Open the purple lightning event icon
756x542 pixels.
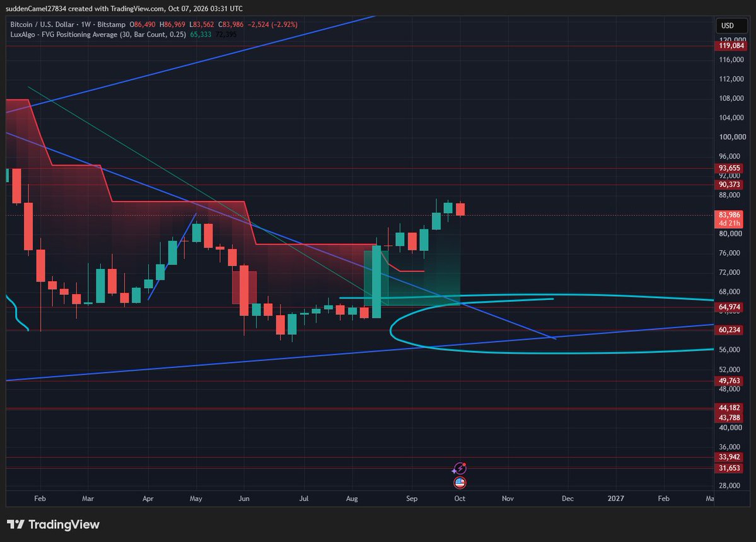(460, 468)
